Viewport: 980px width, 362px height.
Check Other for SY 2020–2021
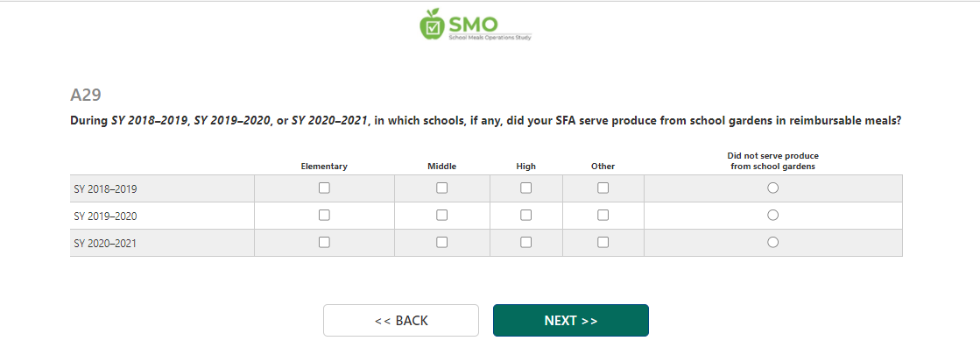point(603,243)
